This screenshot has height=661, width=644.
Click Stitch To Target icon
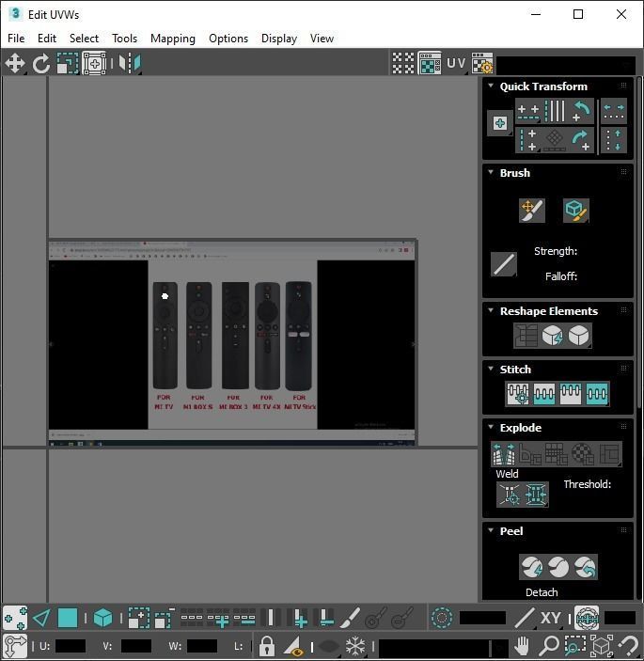click(x=518, y=394)
